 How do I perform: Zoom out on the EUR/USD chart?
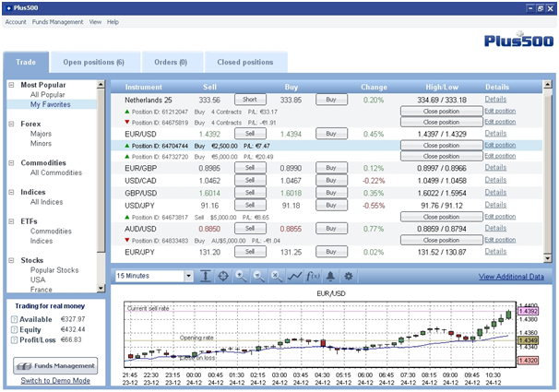(x=258, y=276)
